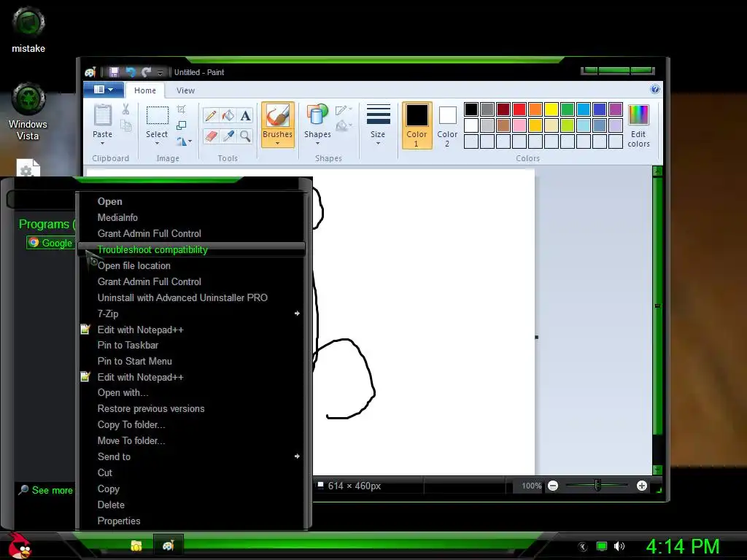Choose Troubleshoot compatibility in context menu

(191, 249)
